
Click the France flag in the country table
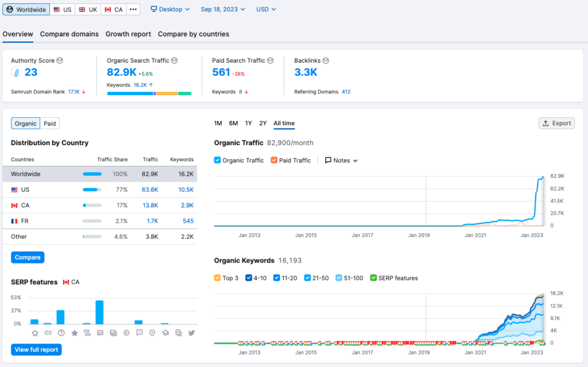point(14,221)
